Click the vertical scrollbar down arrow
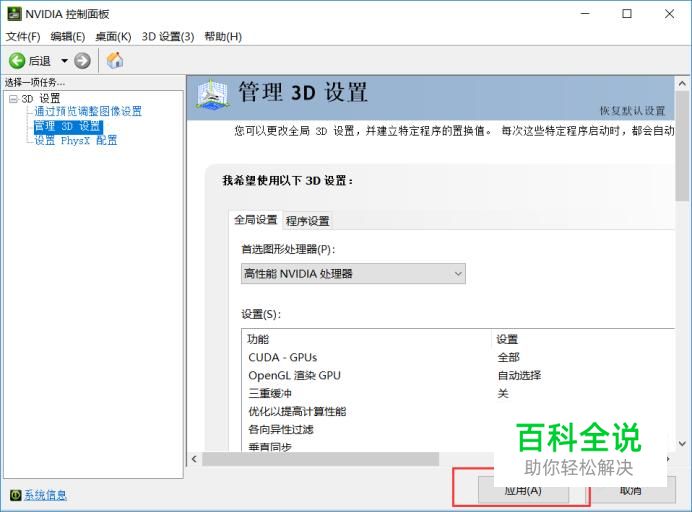The height and width of the screenshot is (512, 692). point(682,444)
